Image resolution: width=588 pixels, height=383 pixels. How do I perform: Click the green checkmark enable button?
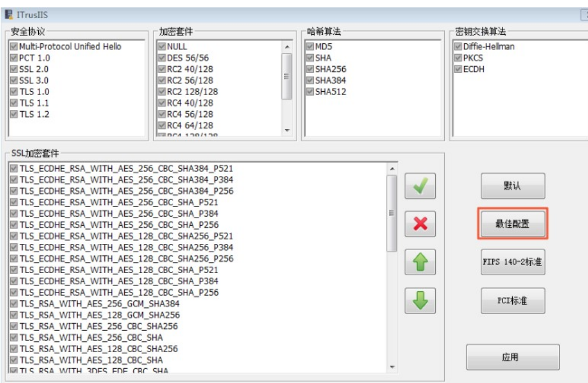[x=420, y=186]
